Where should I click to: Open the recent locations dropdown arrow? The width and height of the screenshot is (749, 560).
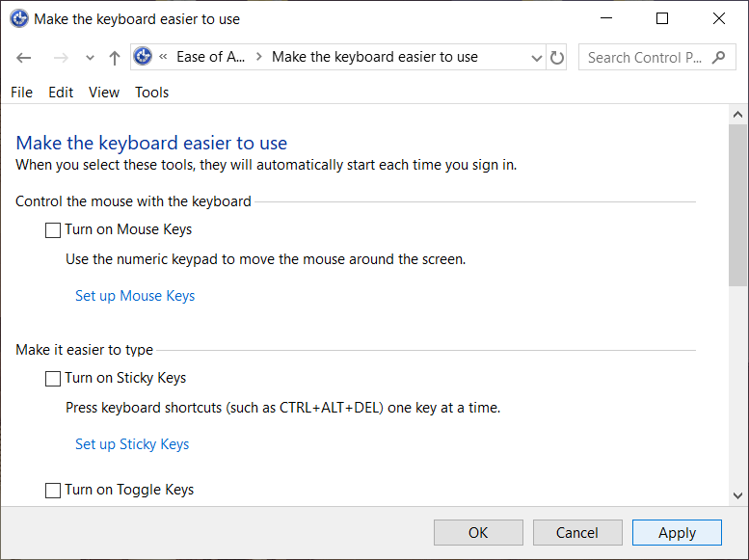(90, 58)
